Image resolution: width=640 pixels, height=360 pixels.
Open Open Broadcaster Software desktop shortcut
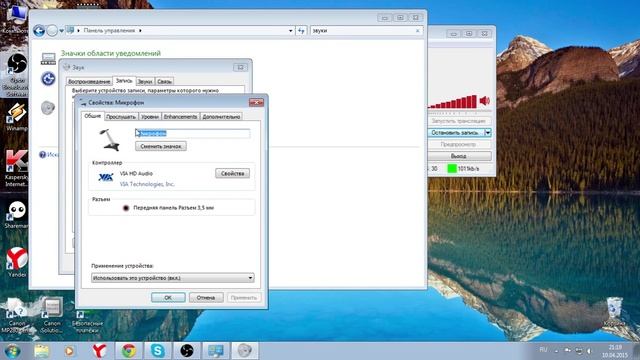click(x=16, y=75)
